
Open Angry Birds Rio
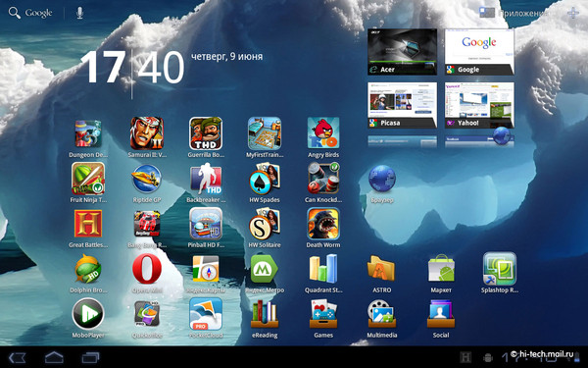pyautogui.click(x=323, y=132)
